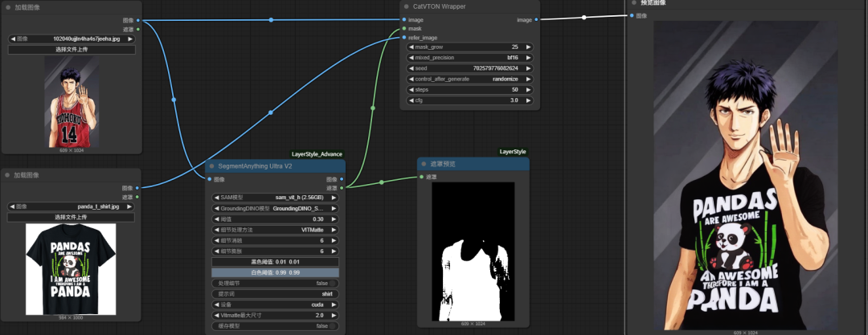Image resolution: width=868 pixels, height=335 pixels.
Task: Click the 遮罩 output port on SegmentAnything Ultra V2
Action: pos(342,188)
